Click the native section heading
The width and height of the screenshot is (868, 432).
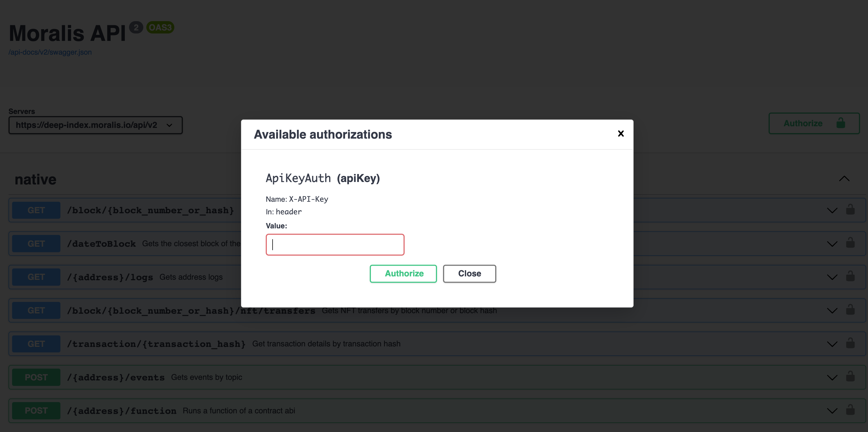point(35,179)
